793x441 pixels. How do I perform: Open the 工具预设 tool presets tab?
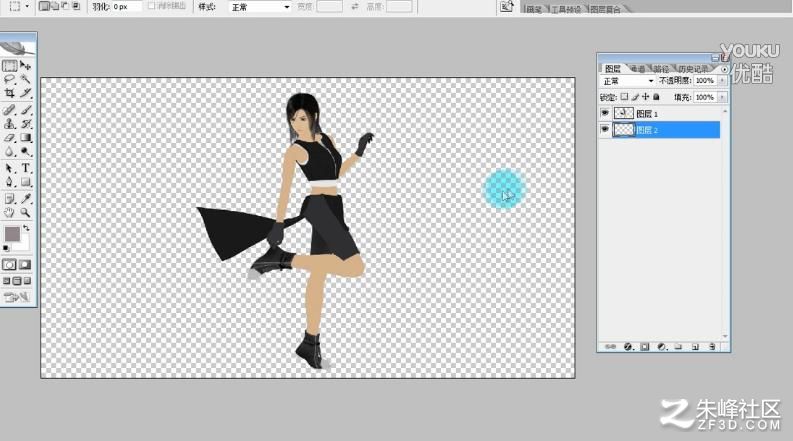(566, 9)
